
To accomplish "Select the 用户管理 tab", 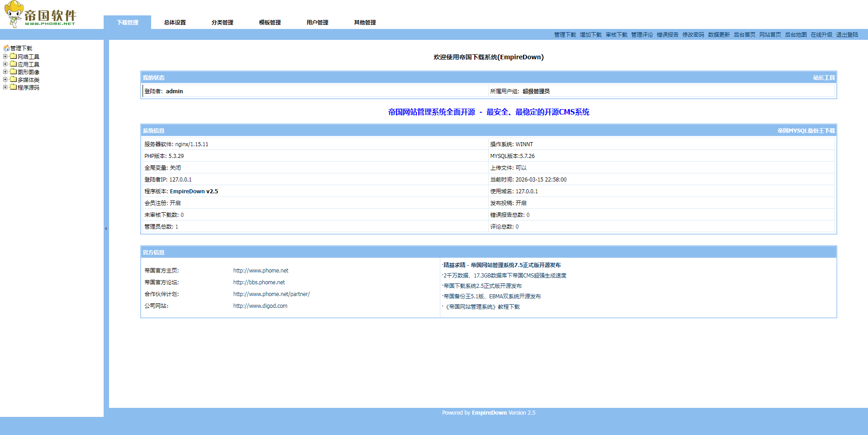I will click(x=317, y=23).
